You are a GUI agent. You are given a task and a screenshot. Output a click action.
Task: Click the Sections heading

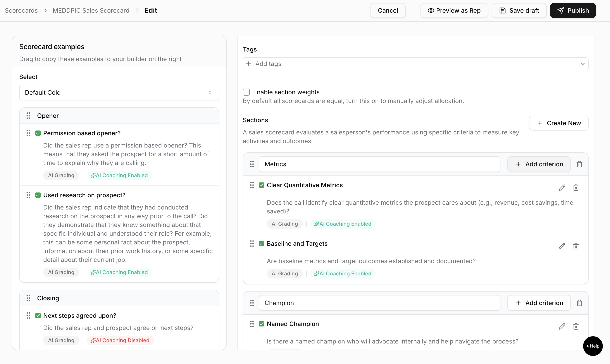coord(255,120)
